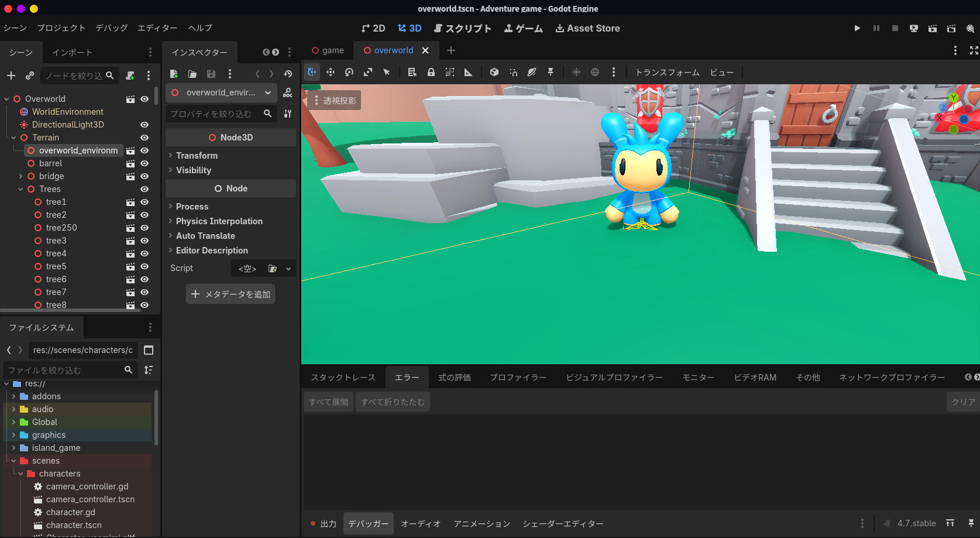980x538 pixels.
Task: Select the Rotate mode tool
Action: coord(349,72)
